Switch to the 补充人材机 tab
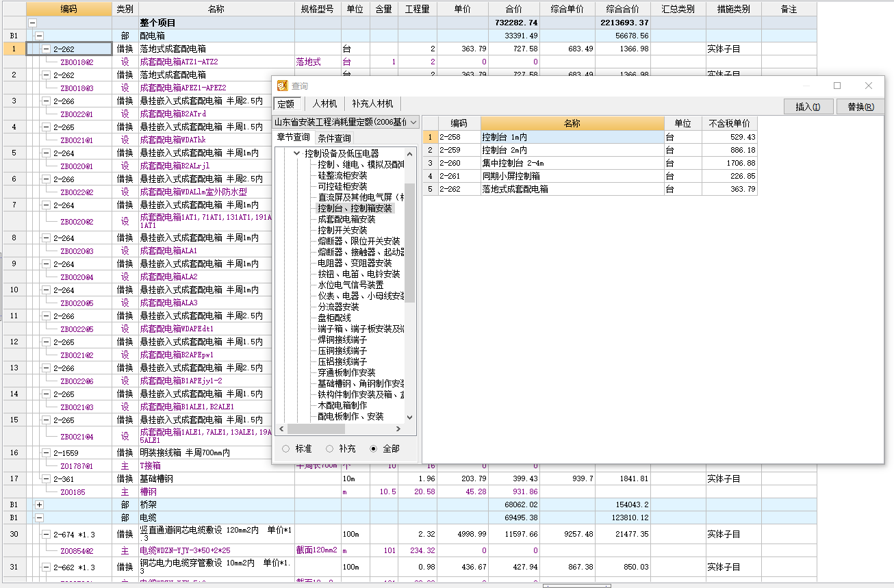This screenshot has width=894, height=588. point(372,104)
